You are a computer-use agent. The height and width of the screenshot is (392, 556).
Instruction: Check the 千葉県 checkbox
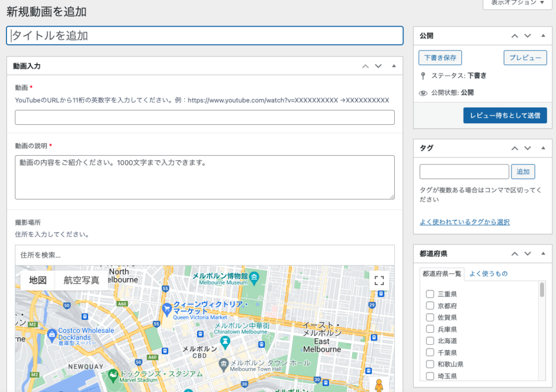(x=430, y=352)
